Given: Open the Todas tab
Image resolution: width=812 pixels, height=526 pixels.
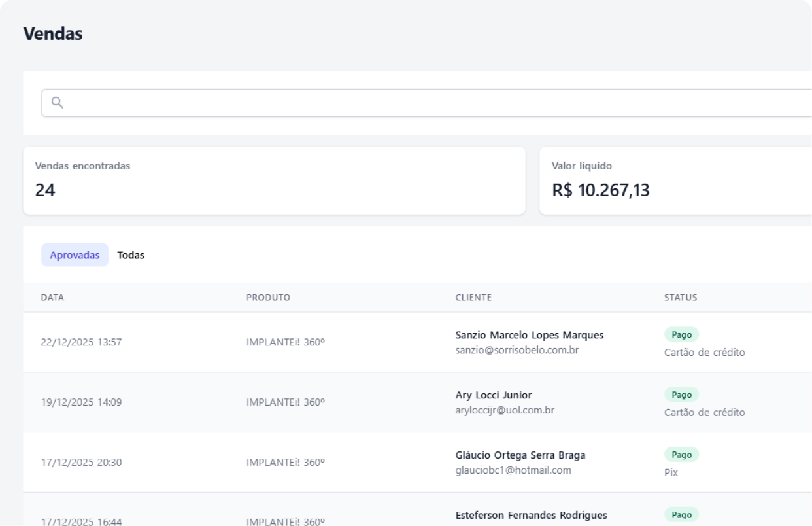Looking at the screenshot, I should pyautogui.click(x=131, y=255).
